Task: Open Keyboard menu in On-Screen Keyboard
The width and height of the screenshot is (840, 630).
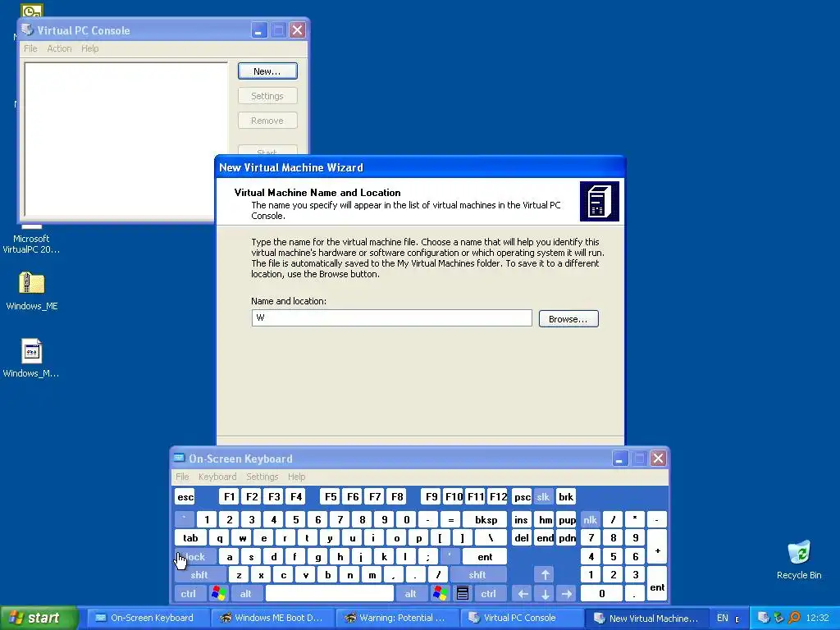Action: (217, 477)
